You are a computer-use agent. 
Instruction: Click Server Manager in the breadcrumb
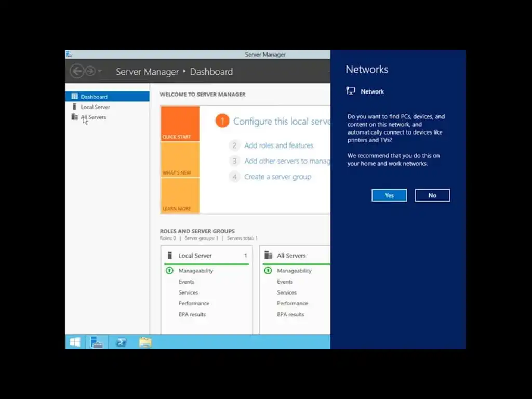147,72
